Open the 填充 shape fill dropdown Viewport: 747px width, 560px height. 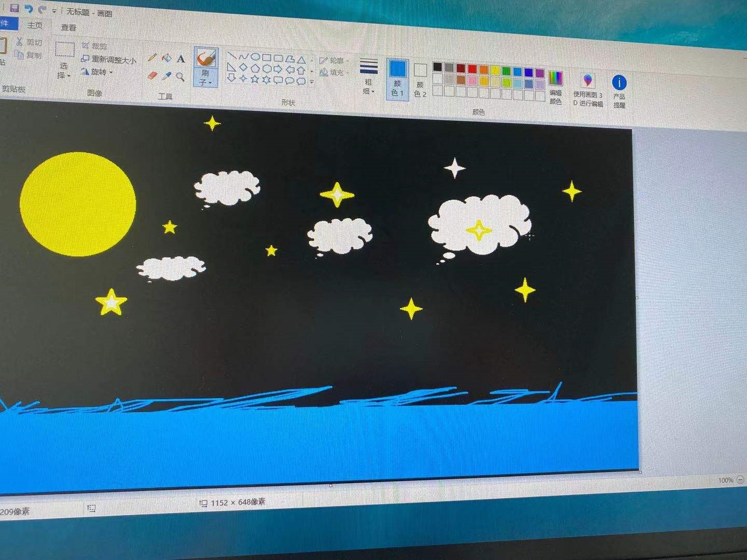[x=334, y=73]
